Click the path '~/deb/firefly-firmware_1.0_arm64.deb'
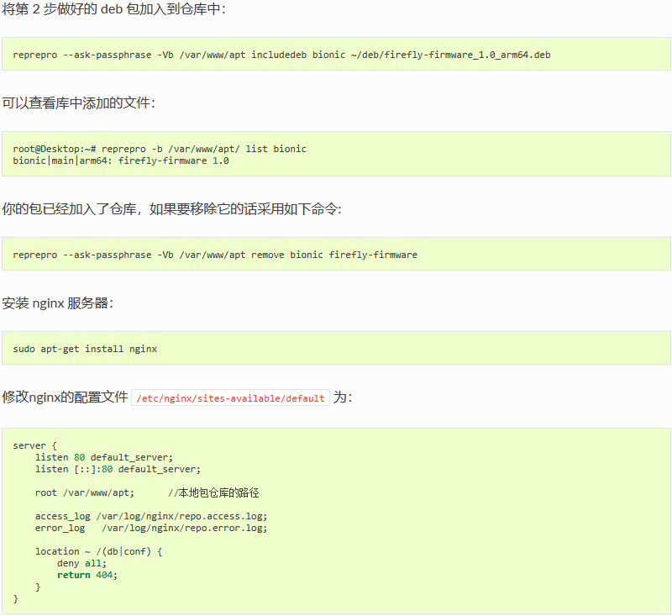 click(450, 55)
